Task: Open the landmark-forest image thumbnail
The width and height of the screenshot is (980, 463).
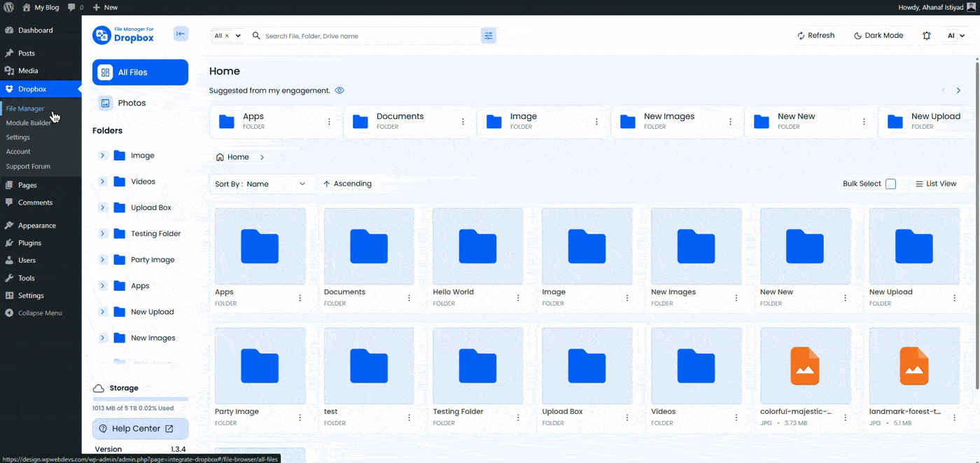Action: [x=914, y=366]
